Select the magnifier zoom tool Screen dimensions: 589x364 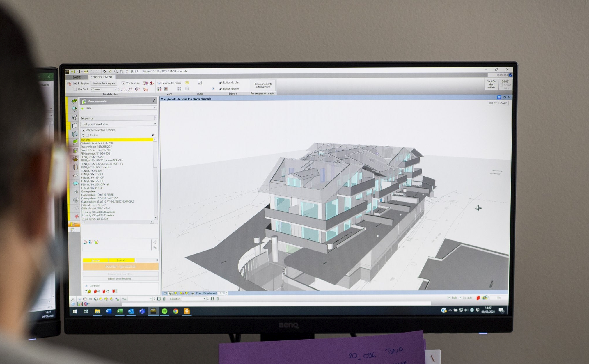pos(116,71)
